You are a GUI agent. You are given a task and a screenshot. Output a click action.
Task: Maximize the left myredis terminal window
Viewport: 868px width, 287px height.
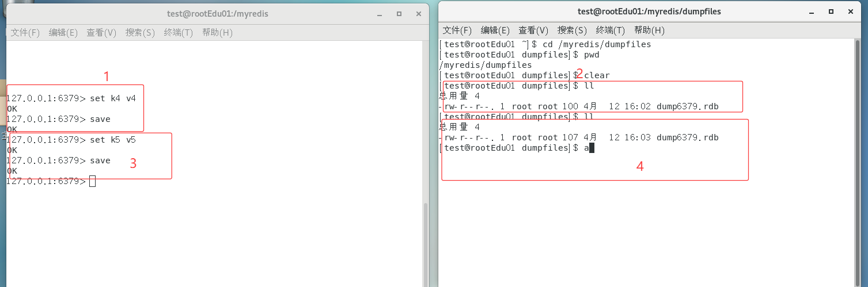(x=398, y=13)
